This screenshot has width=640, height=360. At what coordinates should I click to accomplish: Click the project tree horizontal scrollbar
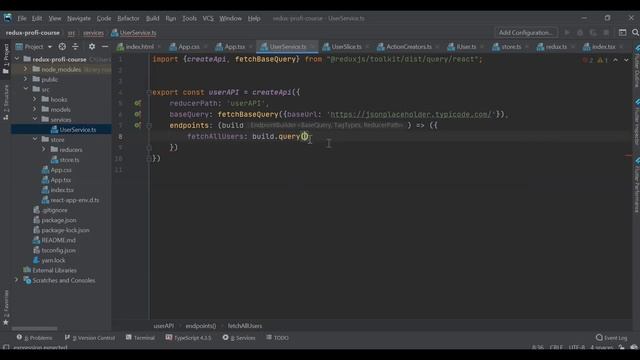(x=35, y=329)
